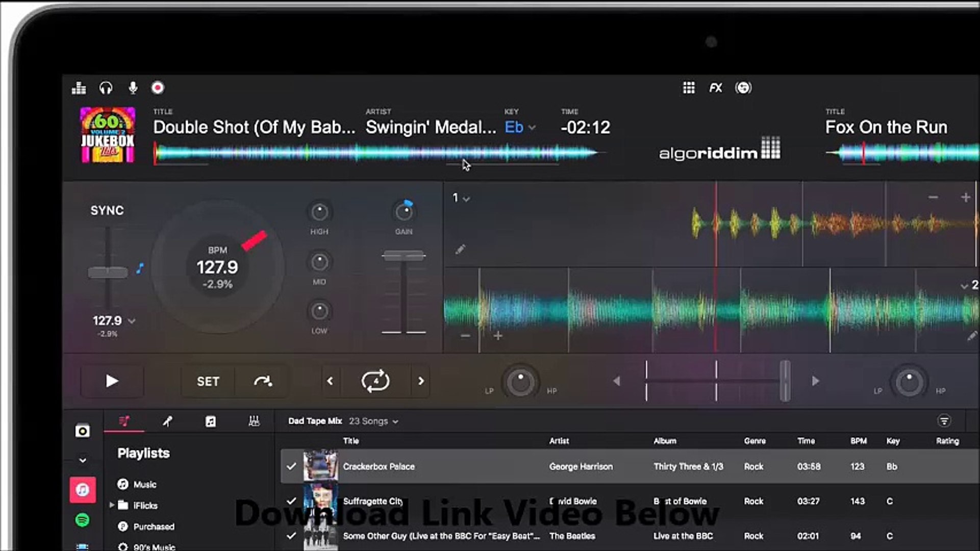Viewport: 980px width, 551px height.
Task: Start recording with the record icon
Action: 158,88
